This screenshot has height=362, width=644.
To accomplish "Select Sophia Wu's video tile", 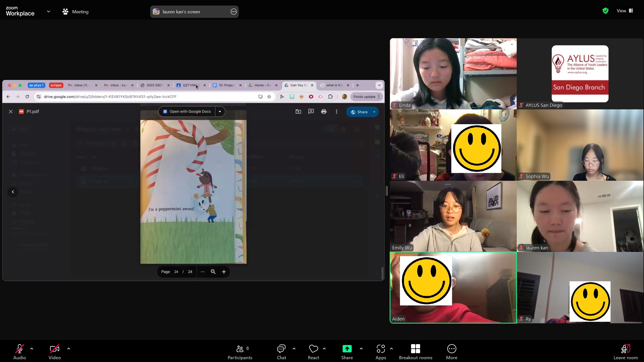I will click(x=580, y=145).
